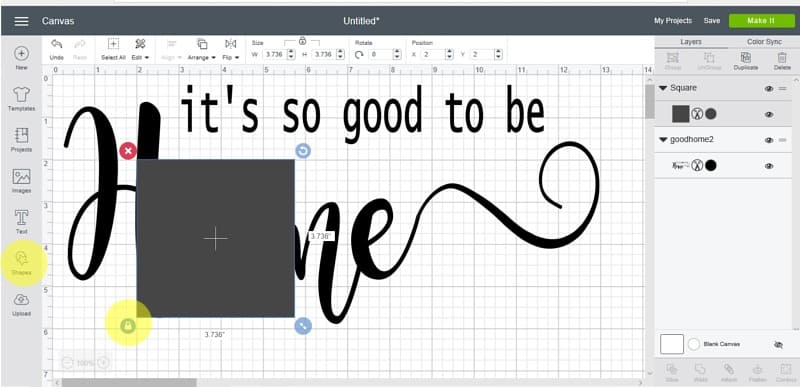Click the Flatten tool

[x=757, y=373]
